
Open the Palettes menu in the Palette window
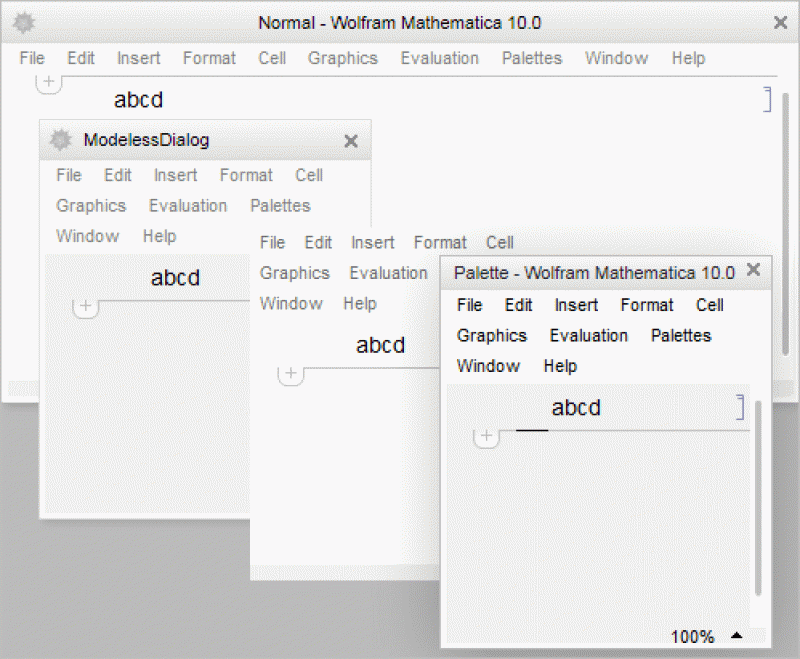coord(680,336)
